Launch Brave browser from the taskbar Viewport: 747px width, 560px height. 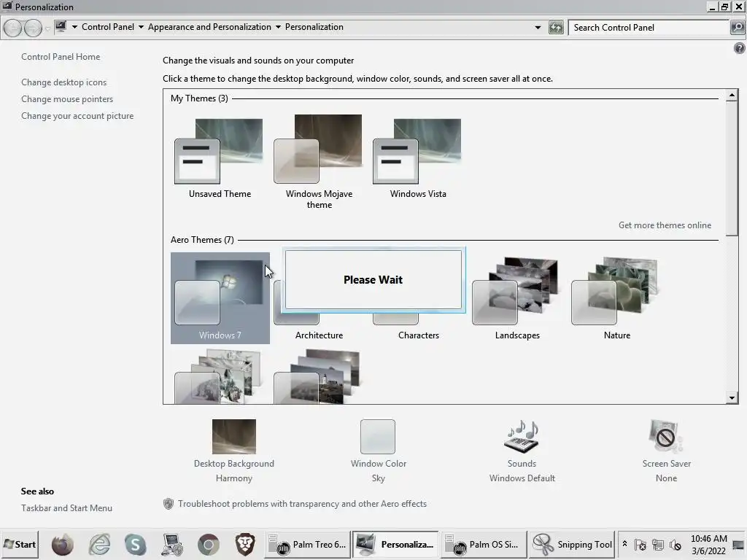click(x=245, y=544)
